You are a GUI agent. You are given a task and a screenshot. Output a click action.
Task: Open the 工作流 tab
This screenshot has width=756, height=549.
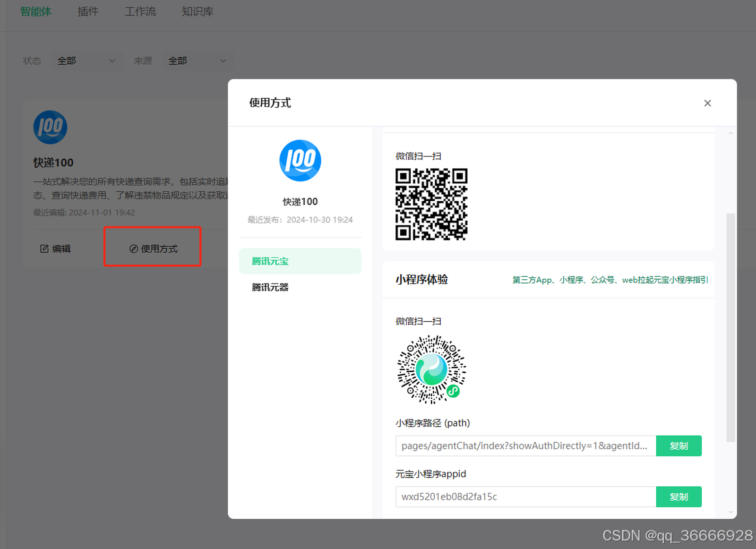(140, 12)
